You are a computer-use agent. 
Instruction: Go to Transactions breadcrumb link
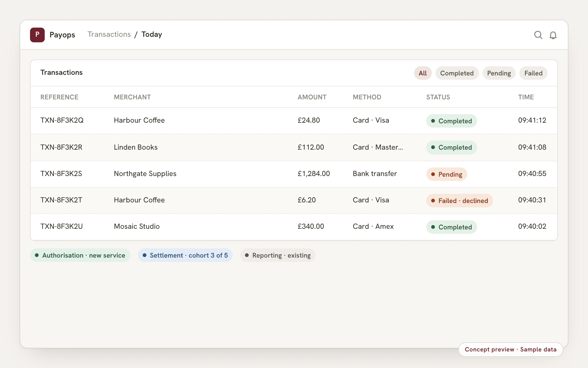click(x=109, y=34)
